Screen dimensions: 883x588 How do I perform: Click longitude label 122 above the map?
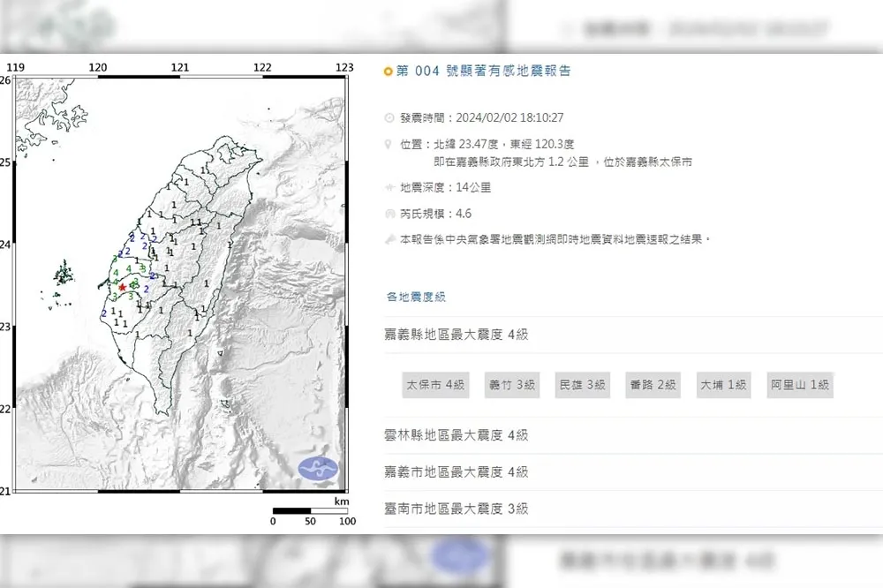pyautogui.click(x=262, y=68)
